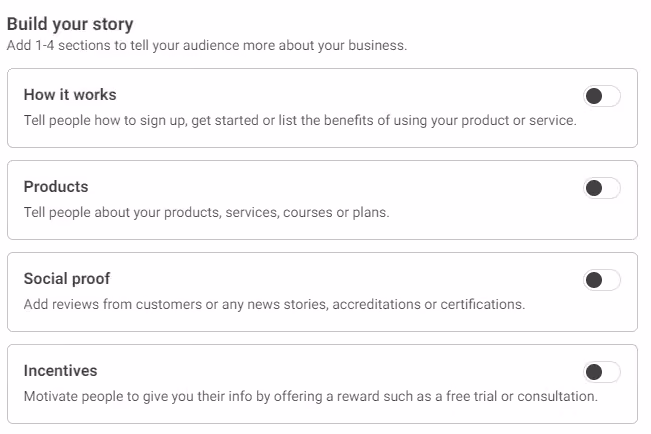Click the How it works title
The height and width of the screenshot is (434, 651).
click(70, 95)
